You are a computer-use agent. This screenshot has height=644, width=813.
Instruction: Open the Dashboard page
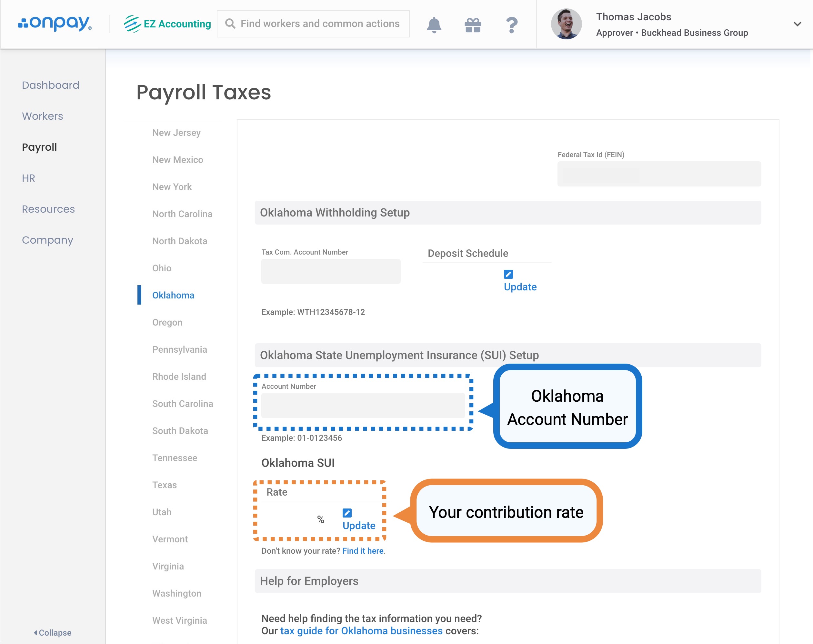tap(51, 85)
